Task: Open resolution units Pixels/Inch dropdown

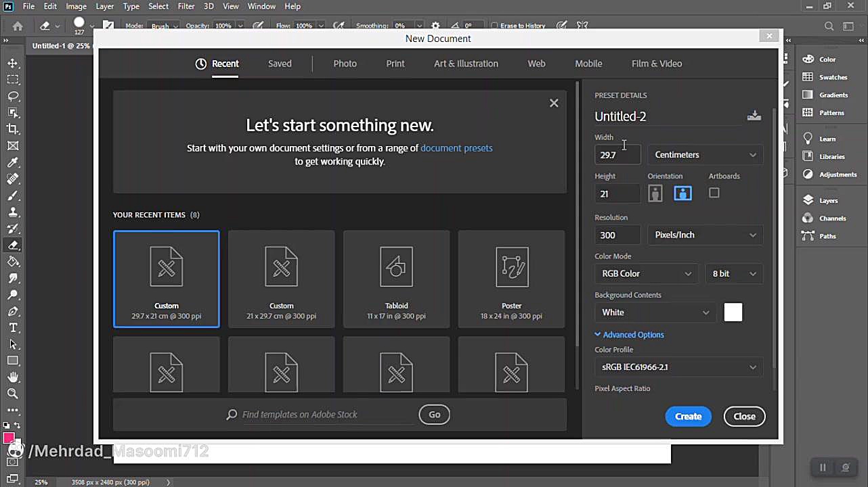Action: click(x=706, y=235)
